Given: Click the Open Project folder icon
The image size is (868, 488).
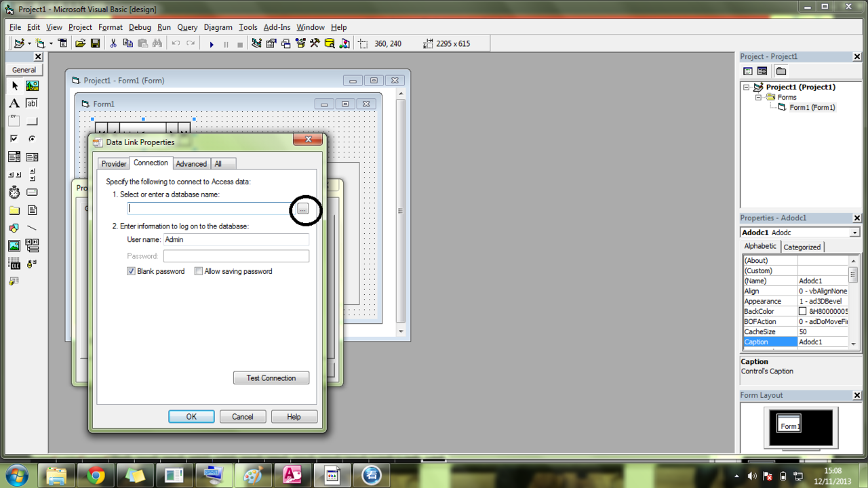Looking at the screenshot, I should [x=80, y=43].
